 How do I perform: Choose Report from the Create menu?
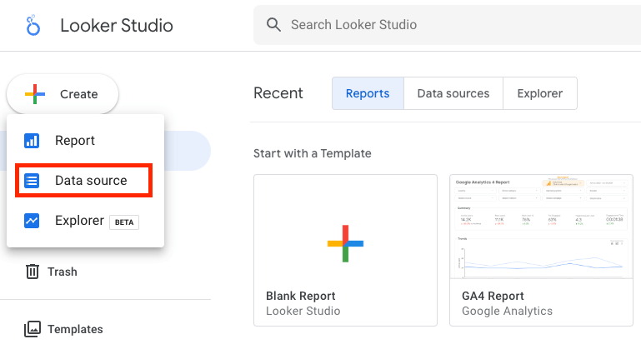pyautogui.click(x=86, y=141)
